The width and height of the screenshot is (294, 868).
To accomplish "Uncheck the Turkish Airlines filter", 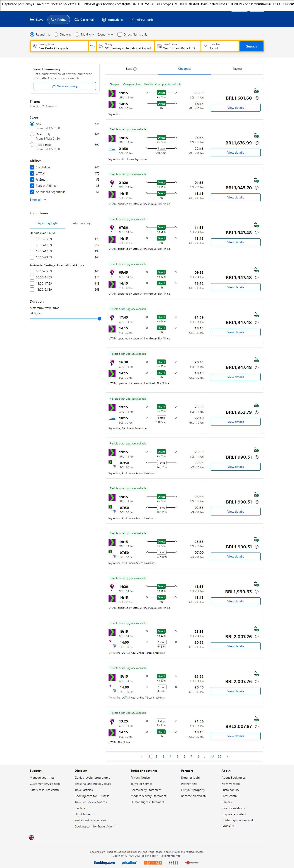I will point(32,186).
